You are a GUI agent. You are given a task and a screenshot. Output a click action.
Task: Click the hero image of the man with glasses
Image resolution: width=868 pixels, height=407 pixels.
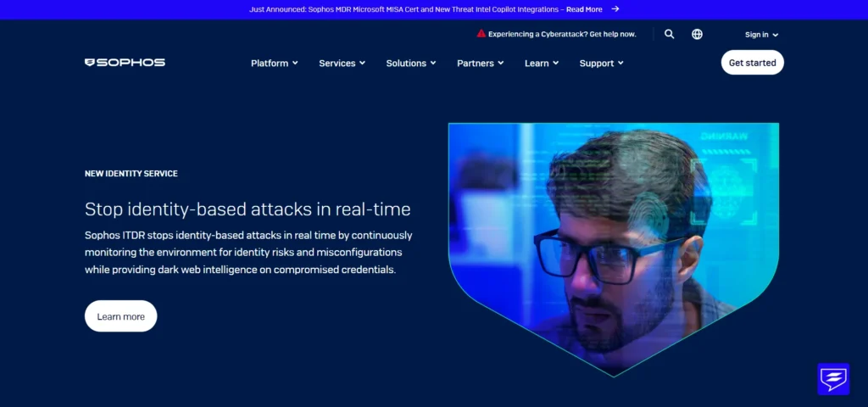coord(614,249)
